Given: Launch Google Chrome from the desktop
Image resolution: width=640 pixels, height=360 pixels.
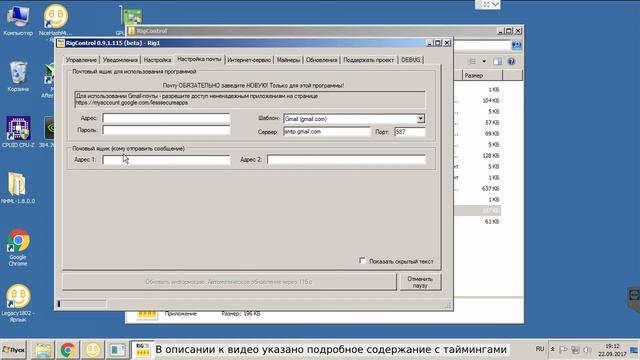Looking at the screenshot, I should click(x=18, y=248).
